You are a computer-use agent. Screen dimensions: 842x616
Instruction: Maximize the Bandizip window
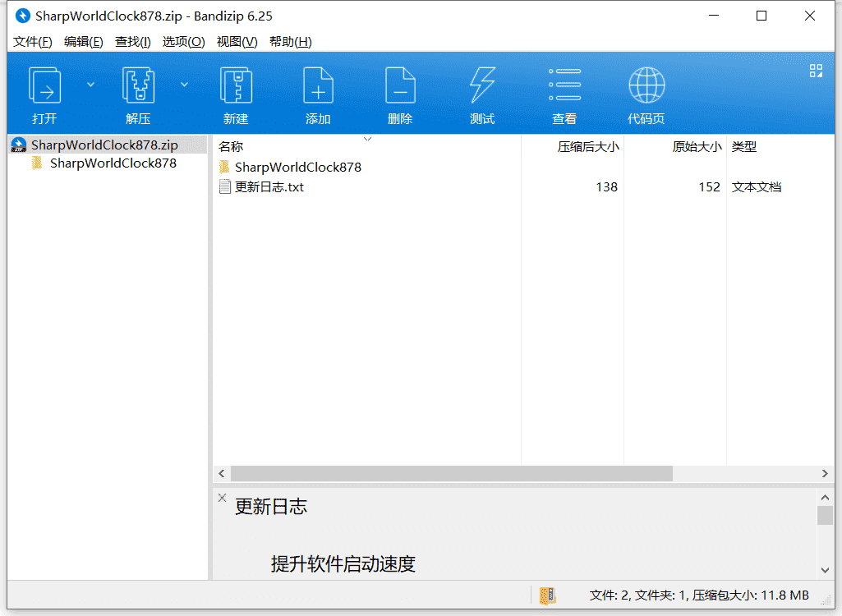coord(761,16)
